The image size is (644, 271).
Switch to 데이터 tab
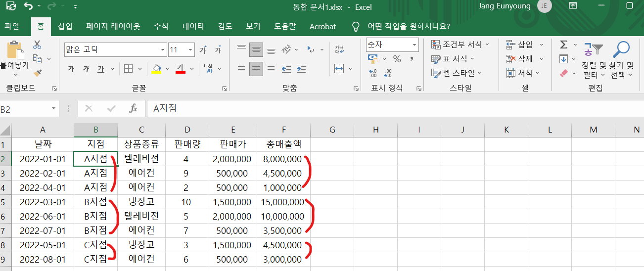(193, 26)
